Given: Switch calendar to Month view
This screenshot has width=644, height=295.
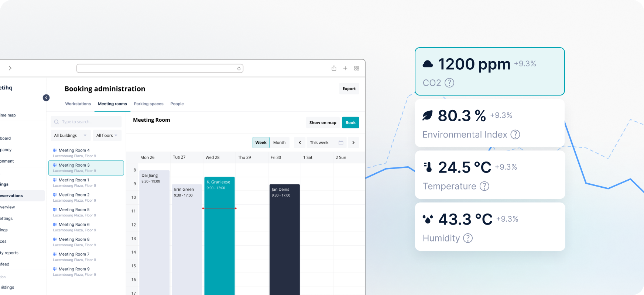Looking at the screenshot, I should pos(279,143).
